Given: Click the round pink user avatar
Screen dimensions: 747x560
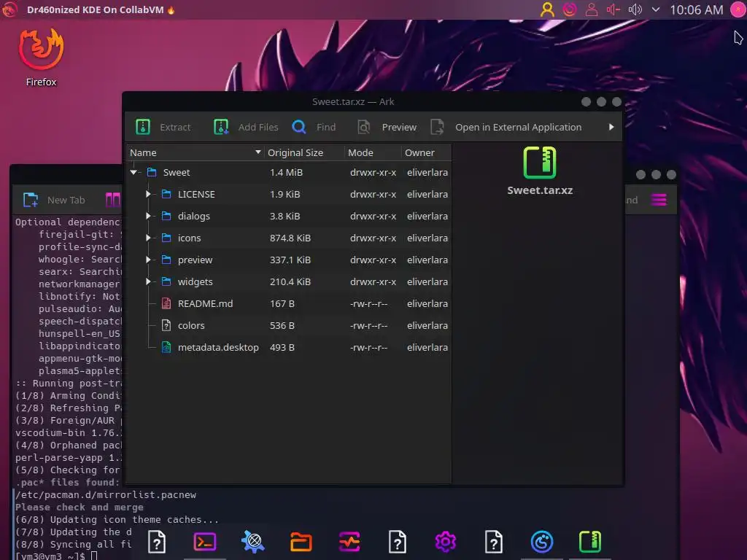Looking at the screenshot, I should (738, 9).
